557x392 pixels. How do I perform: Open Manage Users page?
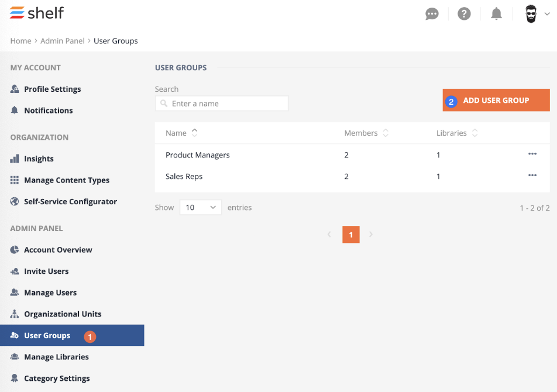click(x=50, y=293)
